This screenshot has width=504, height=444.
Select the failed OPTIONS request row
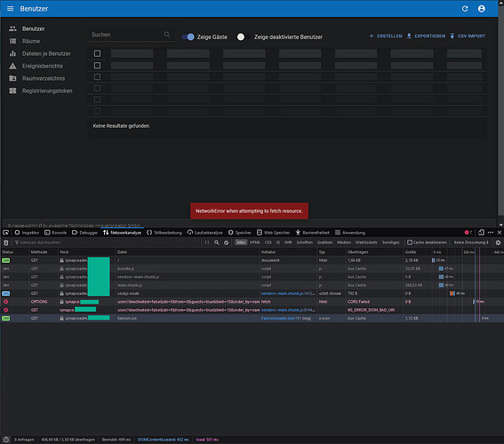tap(252, 302)
